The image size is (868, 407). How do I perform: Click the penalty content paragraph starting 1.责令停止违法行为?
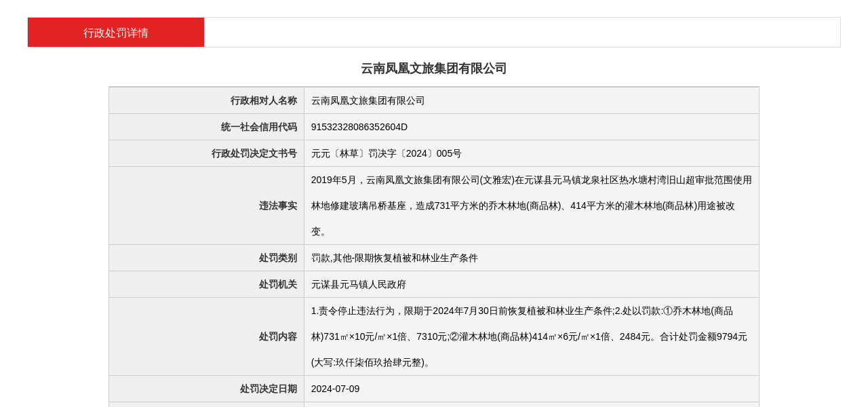(x=529, y=336)
